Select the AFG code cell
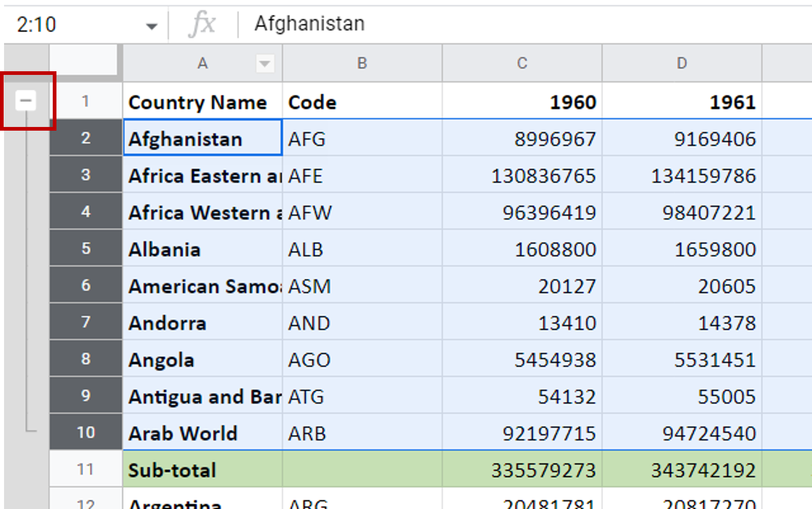Viewport: 812px width, 509px height. (362, 138)
